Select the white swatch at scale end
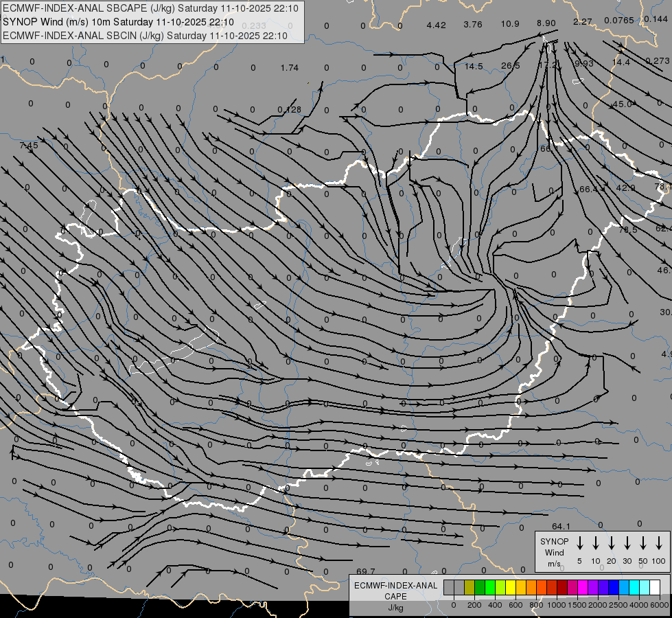Image resolution: width=672 pixels, height=618 pixels. (654, 587)
